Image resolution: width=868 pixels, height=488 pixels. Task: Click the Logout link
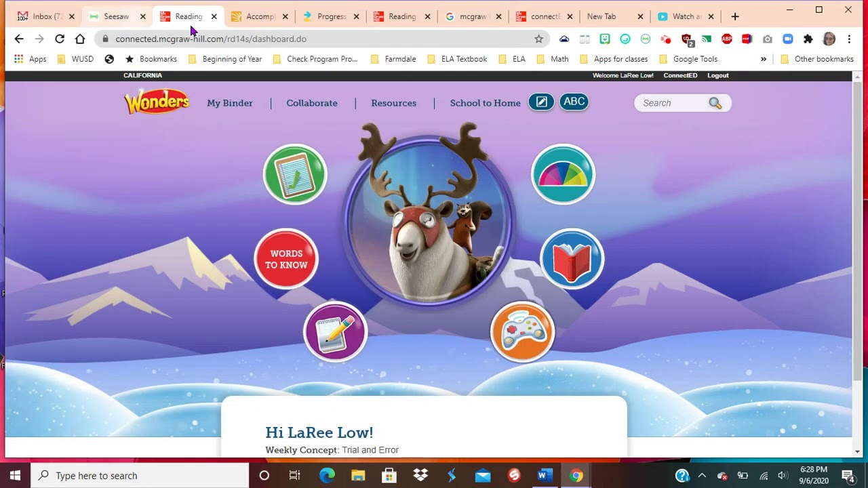pyautogui.click(x=718, y=75)
